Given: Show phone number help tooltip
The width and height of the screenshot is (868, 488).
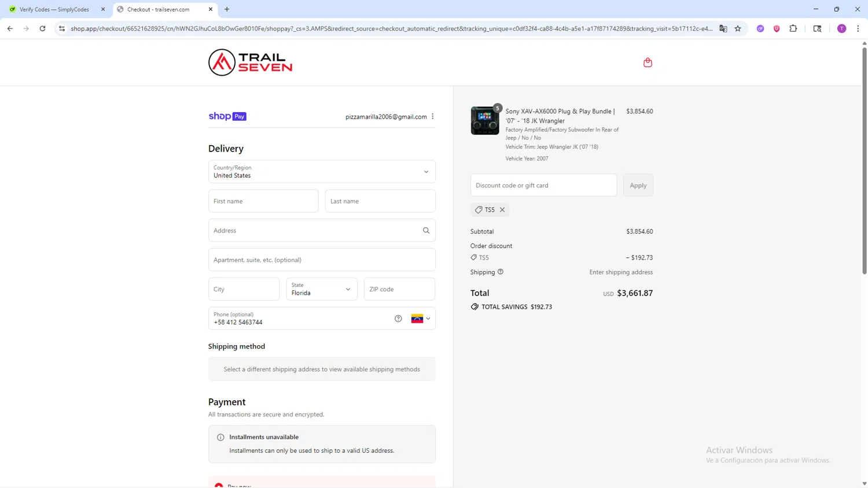Looking at the screenshot, I should 398,319.
